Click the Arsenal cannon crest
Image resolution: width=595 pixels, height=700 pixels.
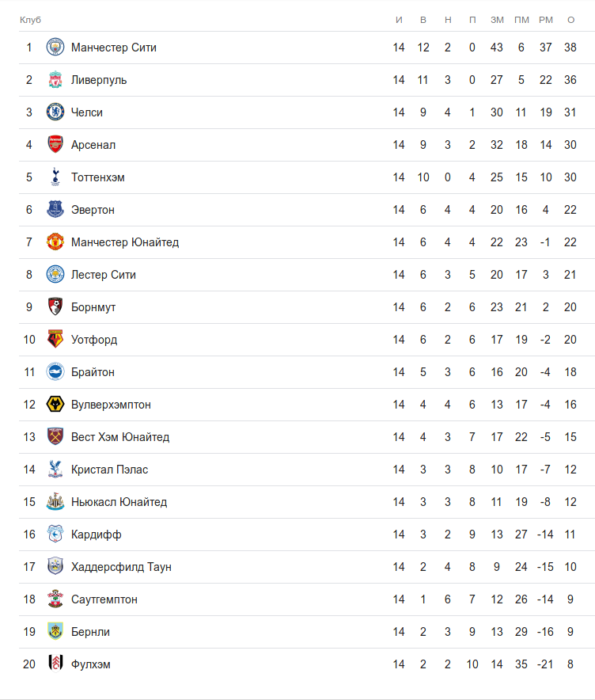point(55,145)
